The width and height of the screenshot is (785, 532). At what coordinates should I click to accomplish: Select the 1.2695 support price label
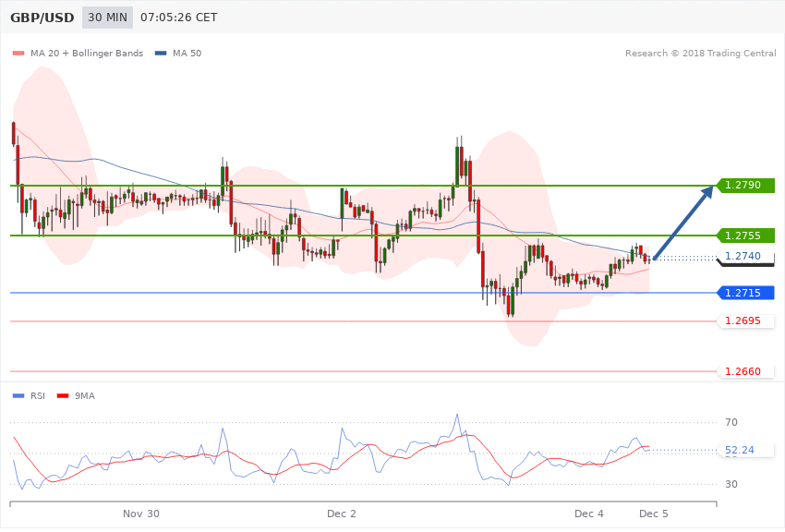[x=746, y=320]
